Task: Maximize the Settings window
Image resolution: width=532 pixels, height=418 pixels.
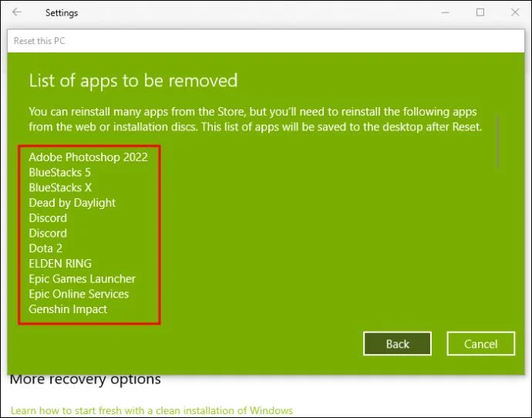Action: coord(480,12)
